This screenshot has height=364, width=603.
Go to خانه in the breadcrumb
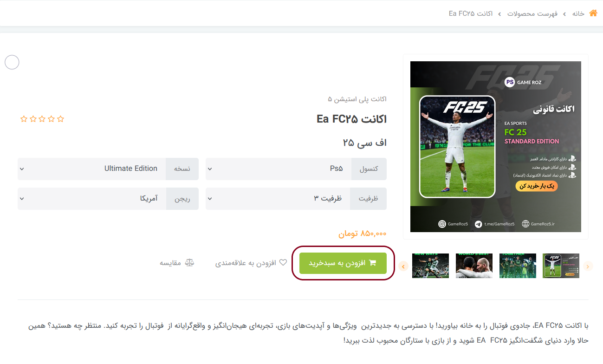578,13
